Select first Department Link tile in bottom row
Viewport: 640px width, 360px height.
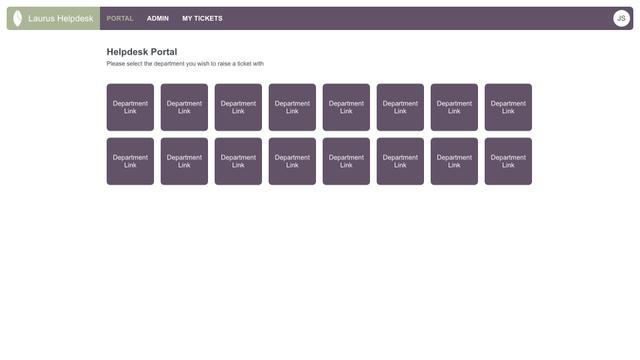pos(130,161)
